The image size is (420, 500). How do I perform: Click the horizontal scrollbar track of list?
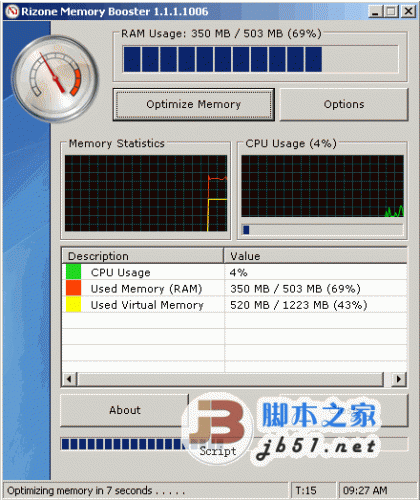[230, 379]
